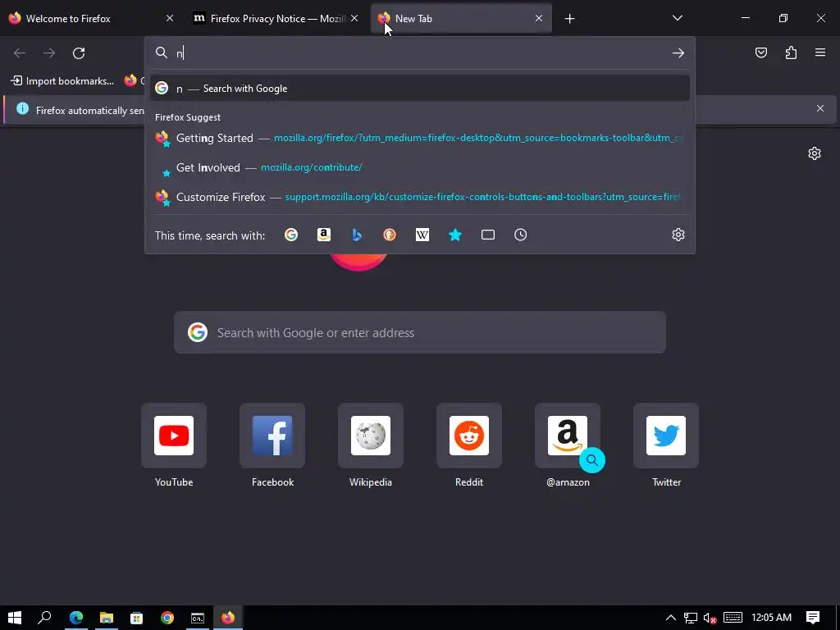Show hidden system tray icons
The image size is (840, 630).
[x=670, y=618]
